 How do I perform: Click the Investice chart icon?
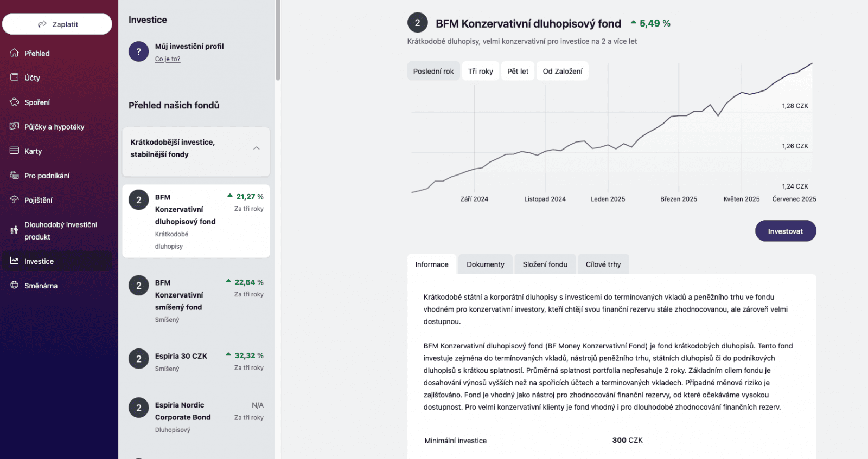14,260
